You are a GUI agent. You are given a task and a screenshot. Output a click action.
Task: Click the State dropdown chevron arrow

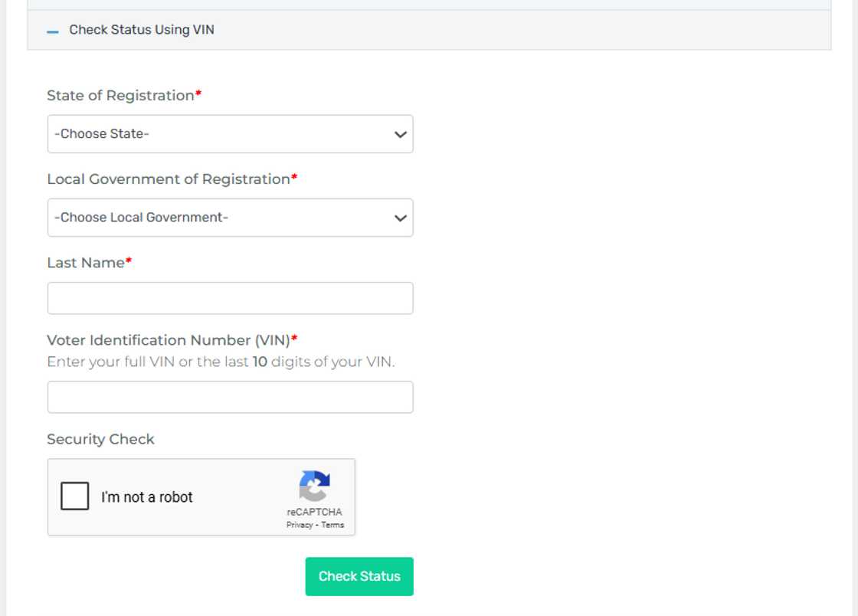tap(400, 135)
